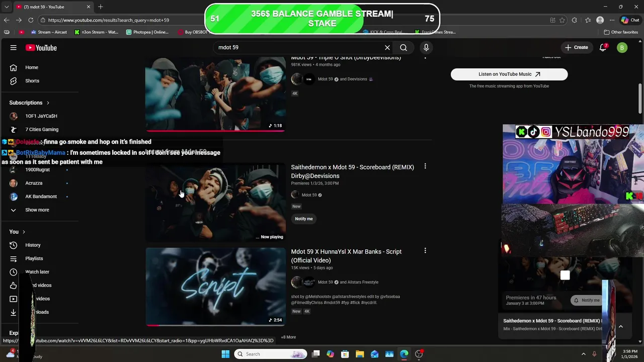644x362 pixels.
Task: Refresh the browser page
Action: pos(31,20)
